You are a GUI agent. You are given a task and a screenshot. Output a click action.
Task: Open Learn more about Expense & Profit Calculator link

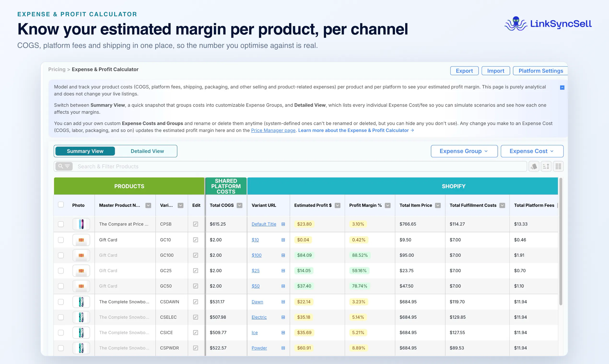point(356,131)
